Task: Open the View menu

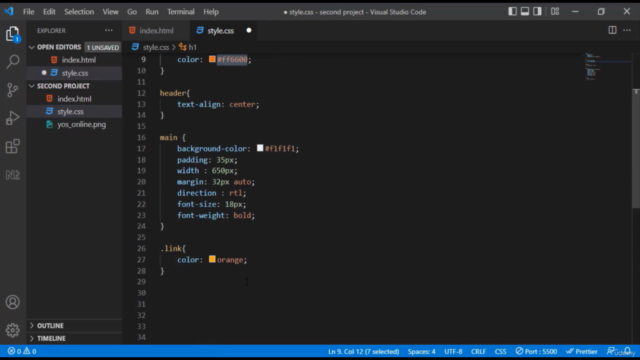Action: coord(110,12)
